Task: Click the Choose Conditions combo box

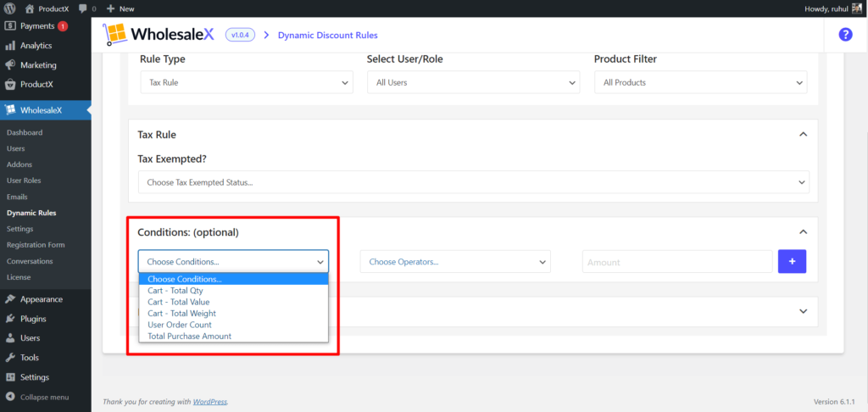Action: pos(233,261)
